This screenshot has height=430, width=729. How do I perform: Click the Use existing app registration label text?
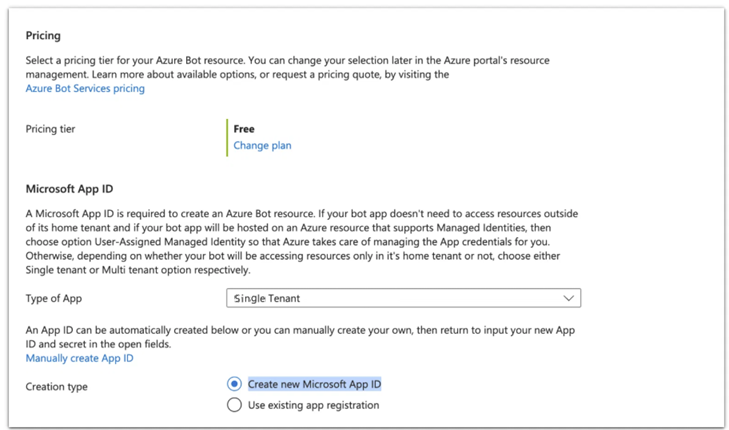click(313, 405)
